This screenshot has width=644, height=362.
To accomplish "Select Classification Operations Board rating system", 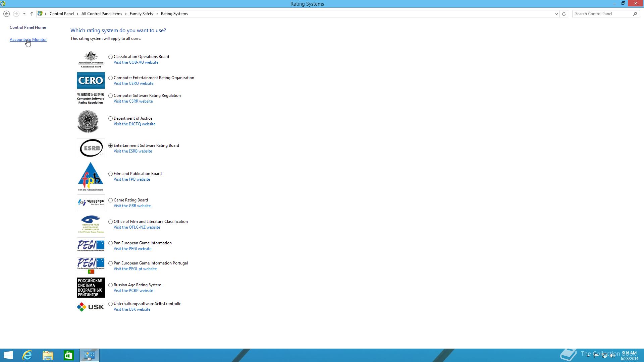I will point(110,57).
